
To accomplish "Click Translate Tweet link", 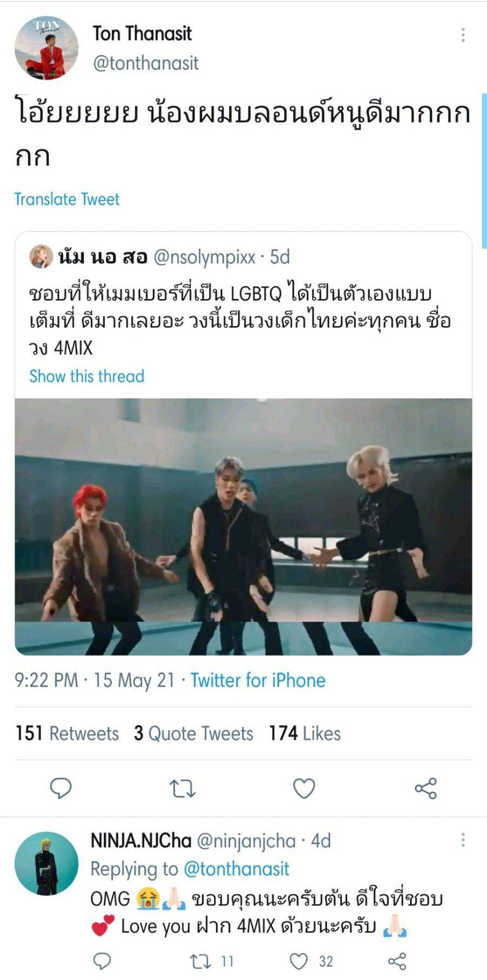I will tap(67, 199).
